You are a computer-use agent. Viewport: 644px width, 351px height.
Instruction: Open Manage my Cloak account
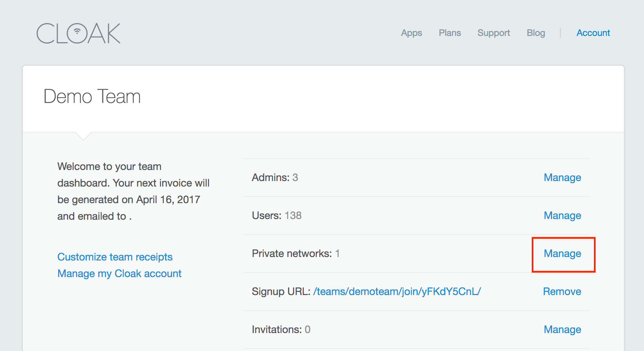(x=119, y=274)
